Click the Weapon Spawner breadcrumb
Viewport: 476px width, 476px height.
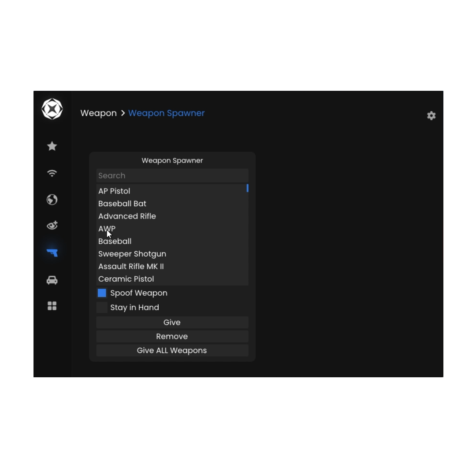point(166,113)
